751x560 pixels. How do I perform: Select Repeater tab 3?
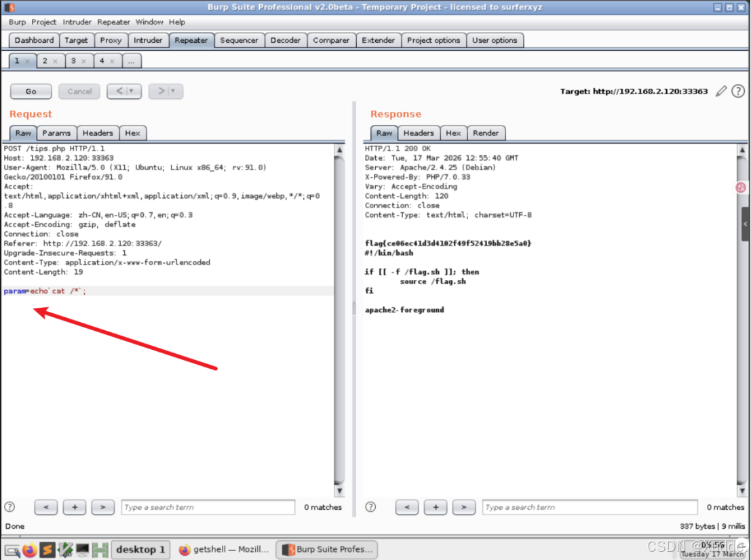(73, 61)
